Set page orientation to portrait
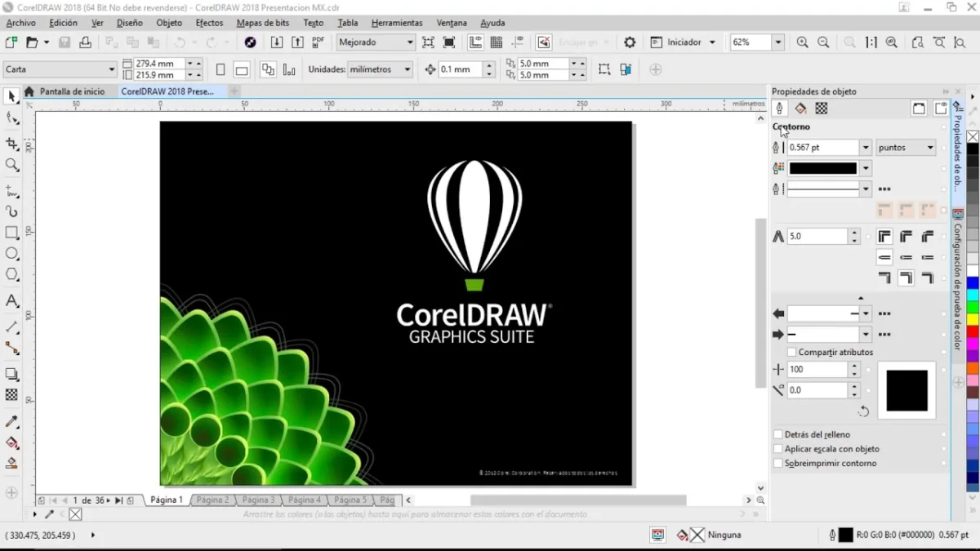 click(x=220, y=69)
